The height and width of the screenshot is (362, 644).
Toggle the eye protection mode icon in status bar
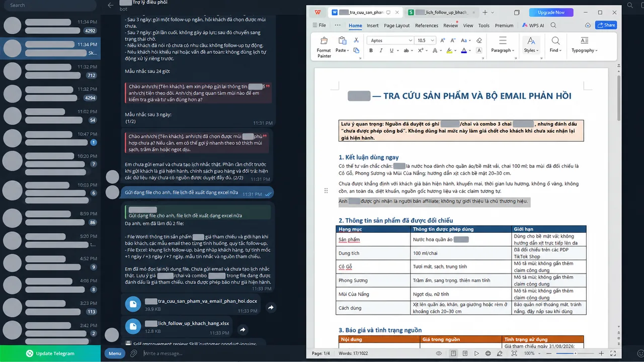coord(439,353)
